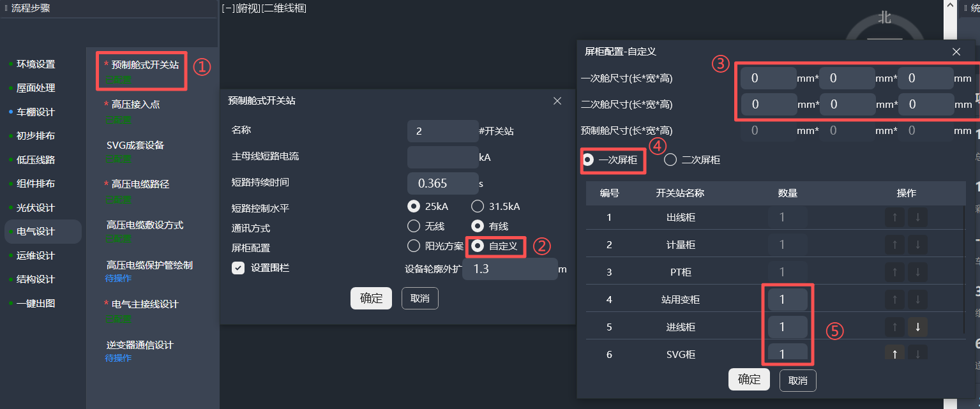Select the 阳光方案 radio option
The width and height of the screenshot is (980, 409).
414,246
